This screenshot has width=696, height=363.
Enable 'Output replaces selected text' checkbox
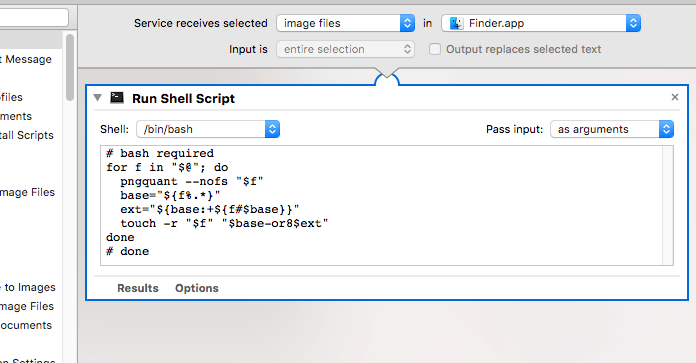click(x=435, y=49)
